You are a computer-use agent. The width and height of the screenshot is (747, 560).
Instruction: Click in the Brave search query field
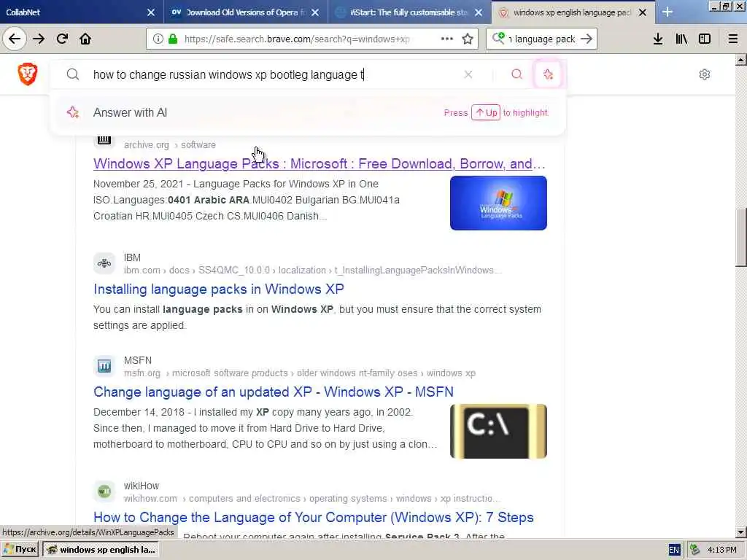(x=271, y=75)
